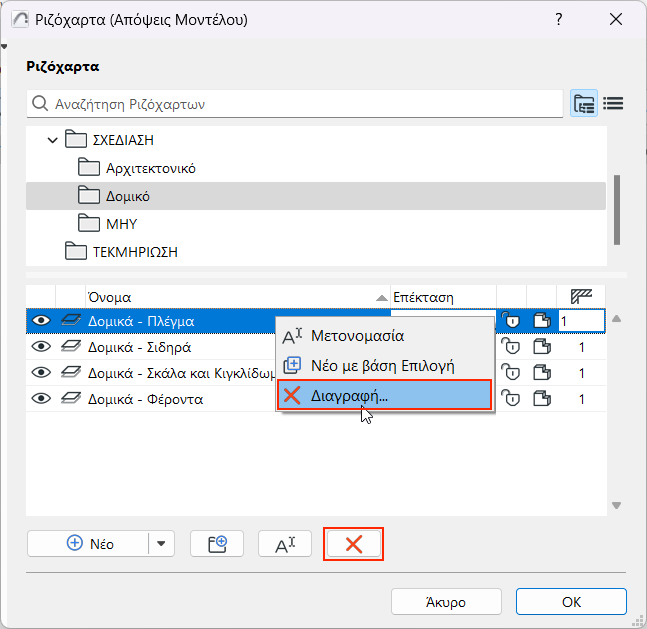Collapse the ΣΧΕΔΙΑΣΗ folder
The width and height of the screenshot is (647, 629).
click(53, 140)
